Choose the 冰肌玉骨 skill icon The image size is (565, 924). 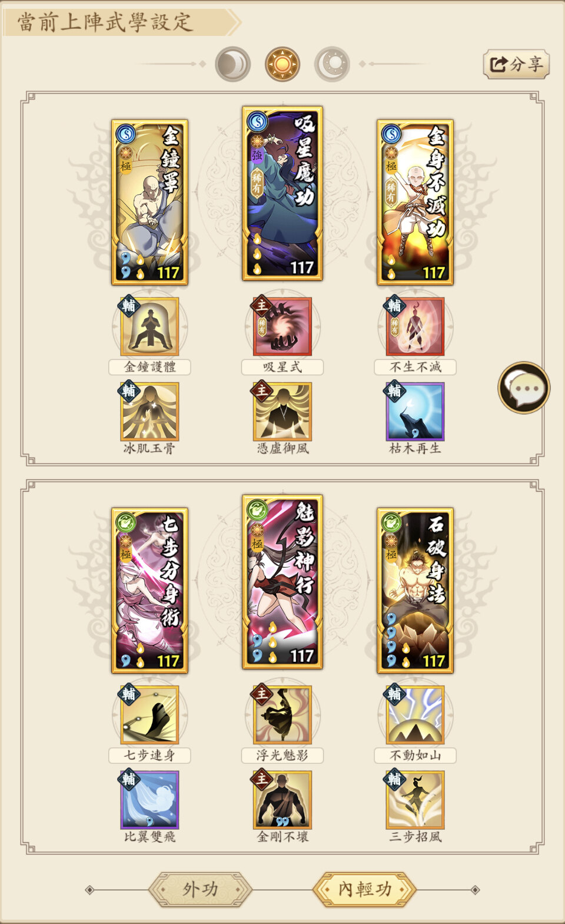[150, 412]
